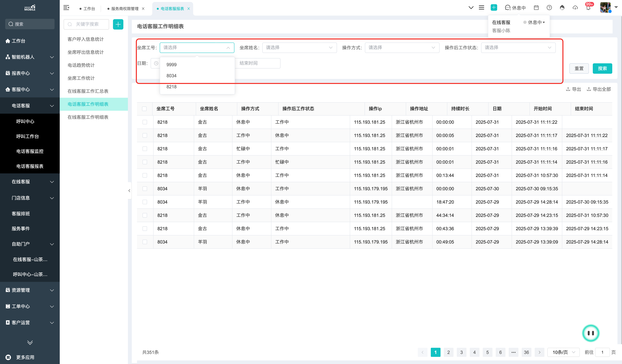Open the 操作方式 dropdown
Viewport: 622px width, 364px height.
coord(402,48)
